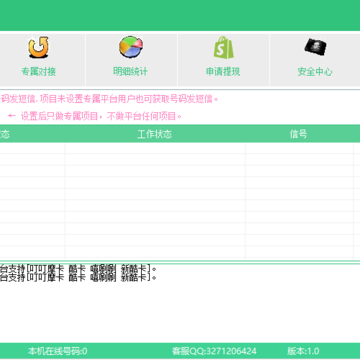
Task: Sort by the 工作状态 column header
Action: (155, 134)
